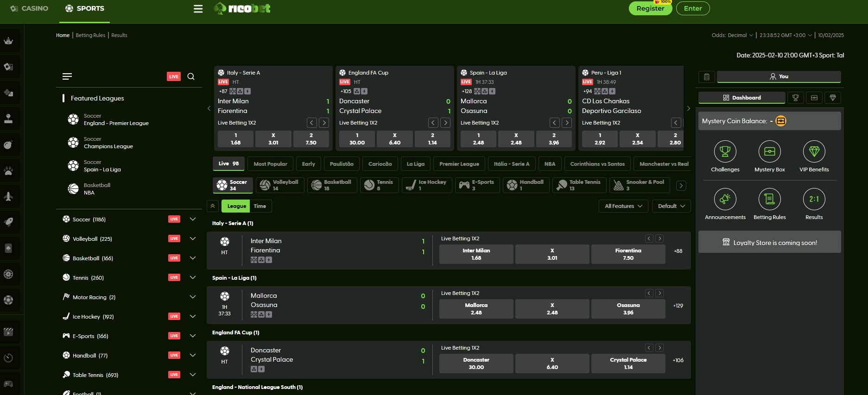Screen dimensions: 868x395
Task: Select the Volleyball sport filter icon
Action: point(265,185)
